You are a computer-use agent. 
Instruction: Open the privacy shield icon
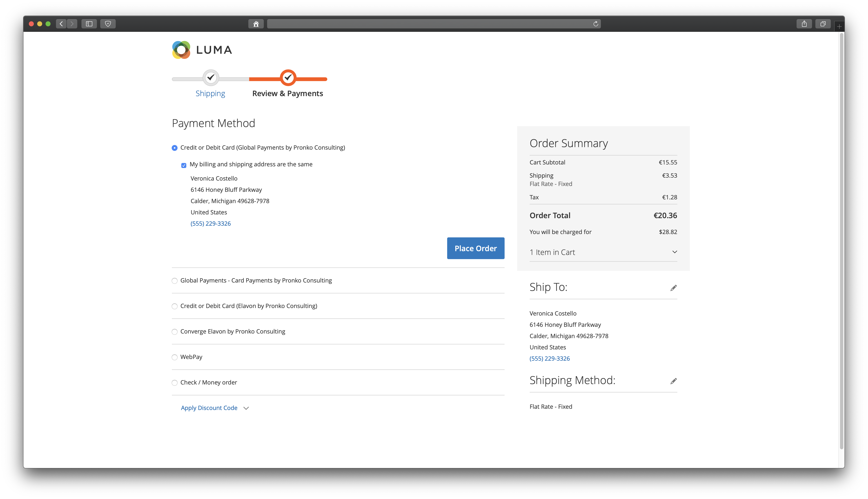pos(108,24)
